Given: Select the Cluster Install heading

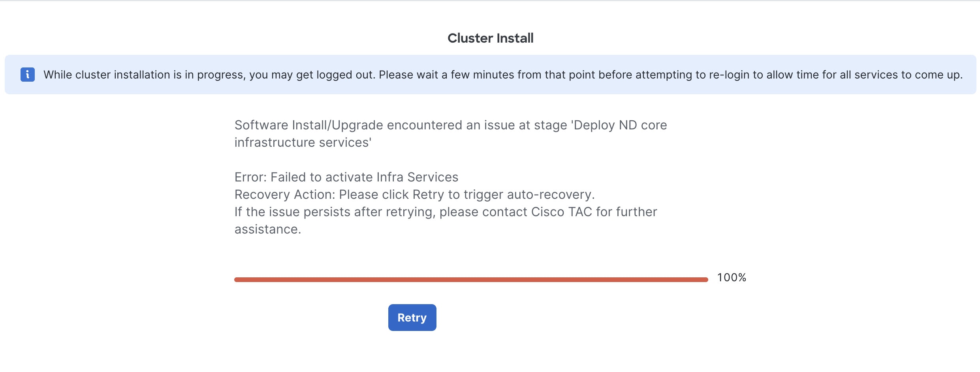Looking at the screenshot, I should pos(490,38).
